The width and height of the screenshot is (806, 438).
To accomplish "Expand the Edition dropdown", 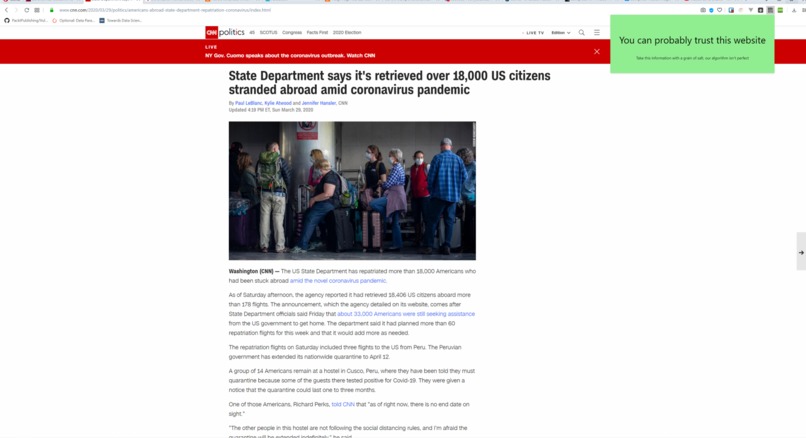I will (561, 33).
